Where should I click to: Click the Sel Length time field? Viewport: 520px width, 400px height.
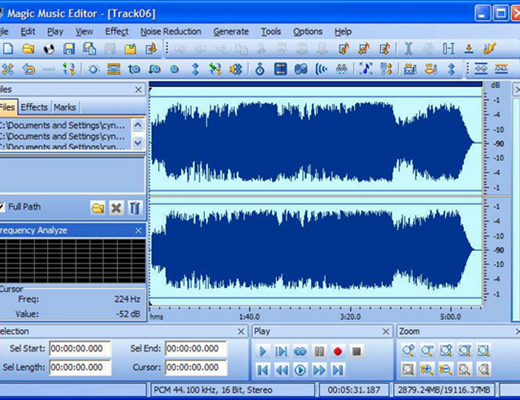[80, 367]
